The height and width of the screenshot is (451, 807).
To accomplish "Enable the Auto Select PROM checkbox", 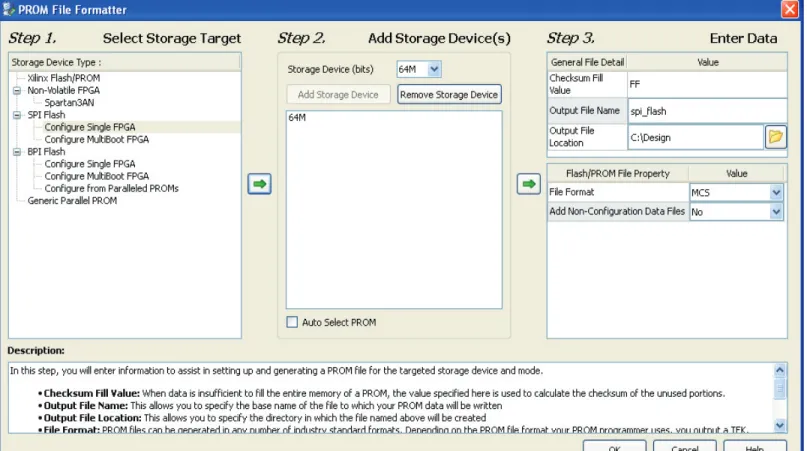I will [x=292, y=322].
